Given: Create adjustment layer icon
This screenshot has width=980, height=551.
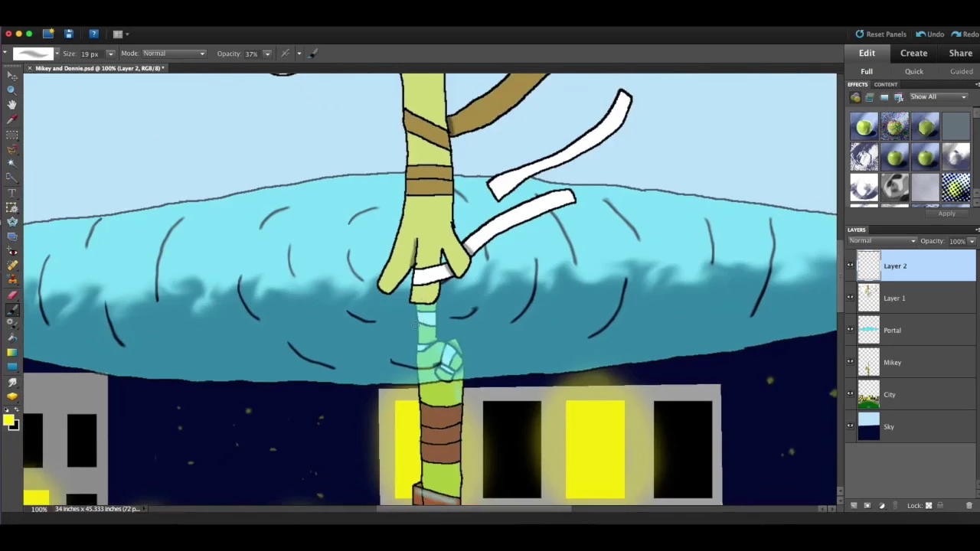Looking at the screenshot, I should (x=882, y=506).
